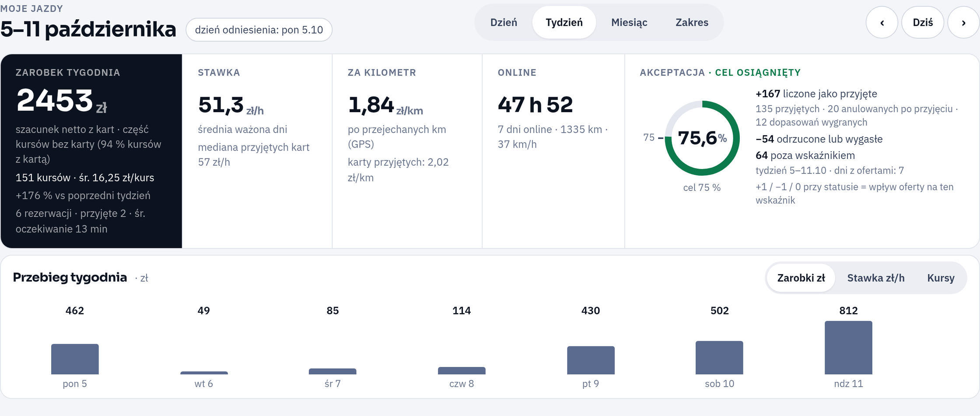The width and height of the screenshot is (980, 416).
Task: Click the 75,6% acceptance ring gauge
Action: (702, 138)
